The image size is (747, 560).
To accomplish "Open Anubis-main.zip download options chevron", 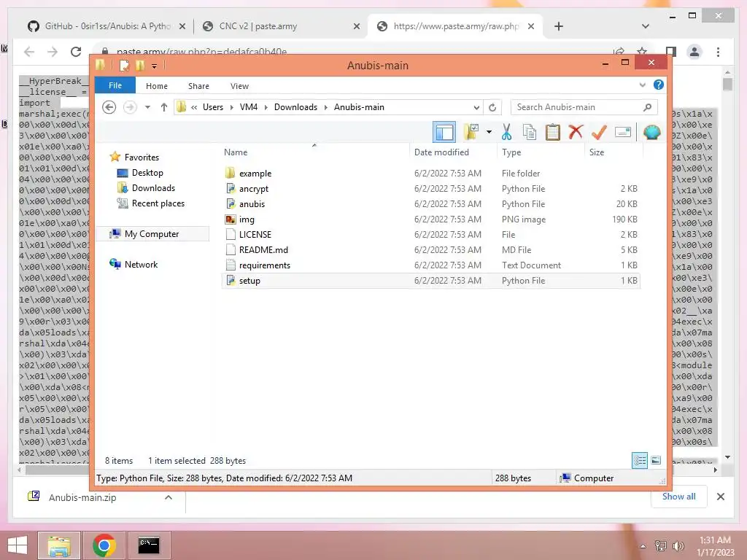I will click(169, 497).
